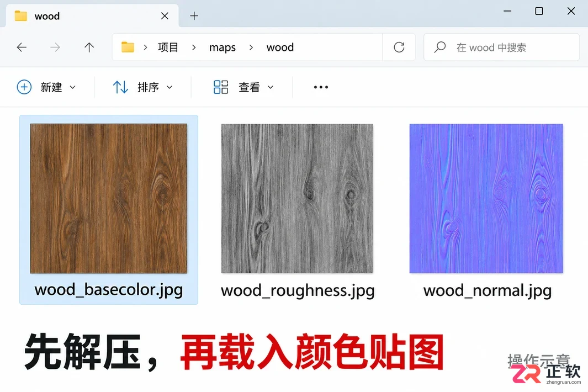Navigate up one folder level
Viewport: 588px width, 392px height.
89,47
